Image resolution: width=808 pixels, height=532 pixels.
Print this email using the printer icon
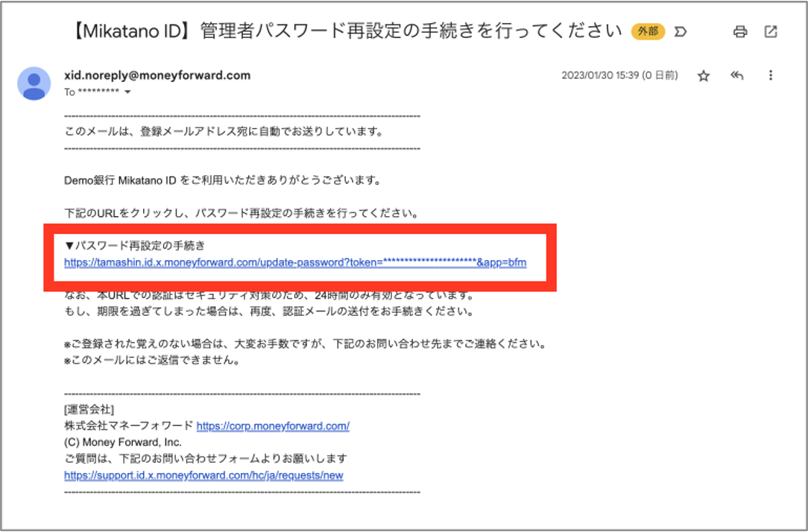click(x=740, y=32)
